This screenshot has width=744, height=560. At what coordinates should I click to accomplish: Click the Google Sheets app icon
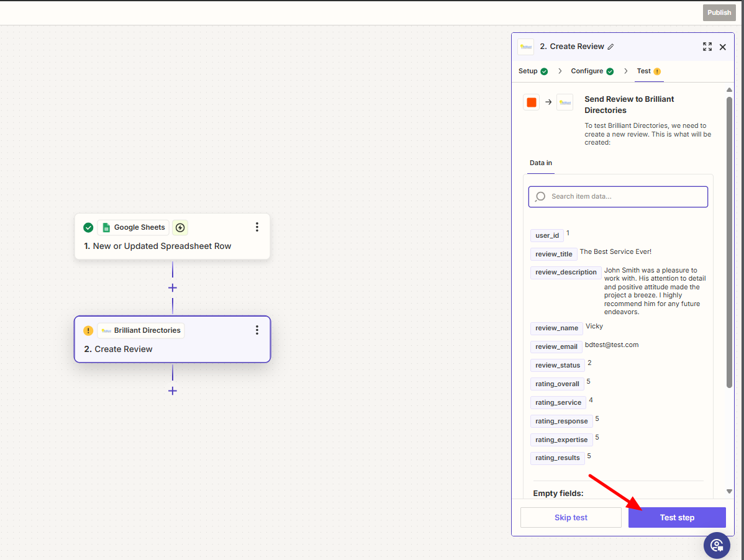(x=106, y=228)
